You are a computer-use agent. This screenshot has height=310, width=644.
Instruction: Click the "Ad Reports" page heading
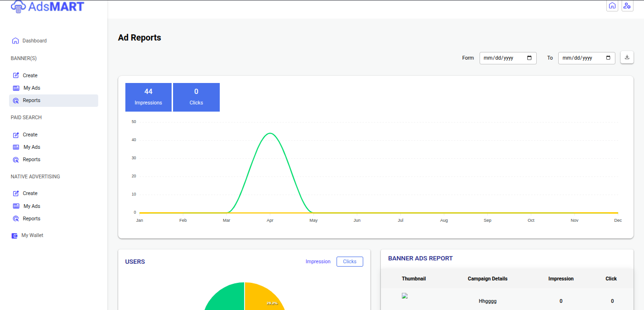pos(140,38)
